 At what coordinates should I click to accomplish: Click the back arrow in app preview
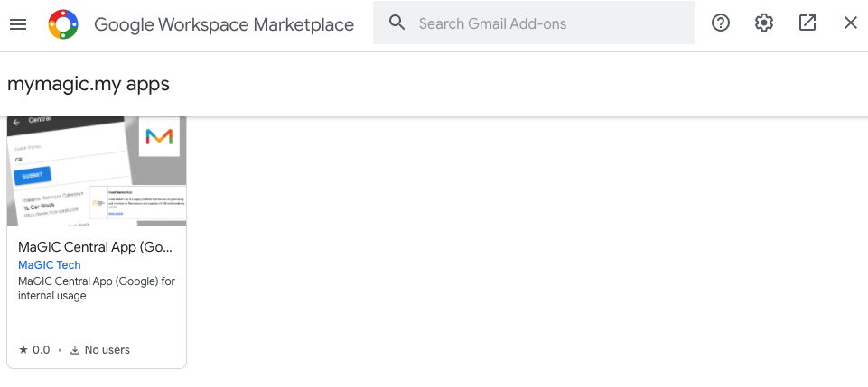[x=16, y=122]
